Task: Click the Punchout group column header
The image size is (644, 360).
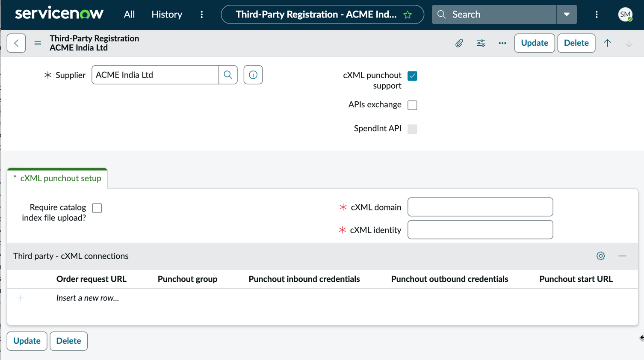Action: pyautogui.click(x=187, y=279)
